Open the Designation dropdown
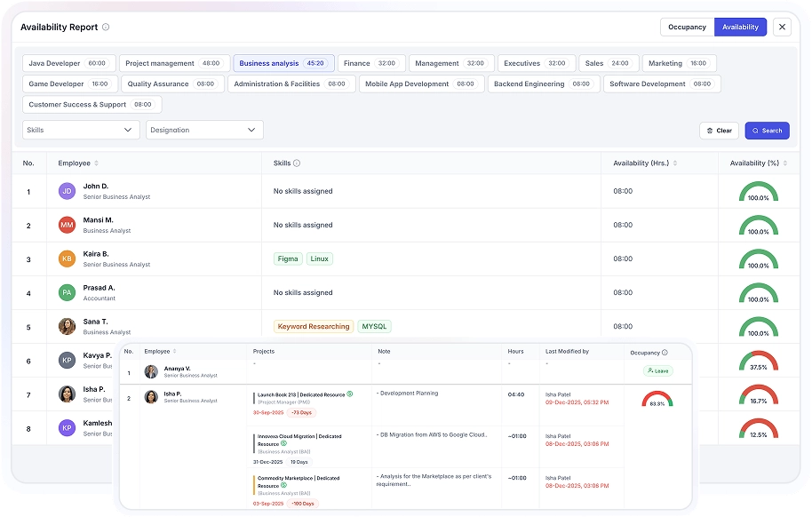This screenshot has width=812, height=517. click(x=204, y=130)
